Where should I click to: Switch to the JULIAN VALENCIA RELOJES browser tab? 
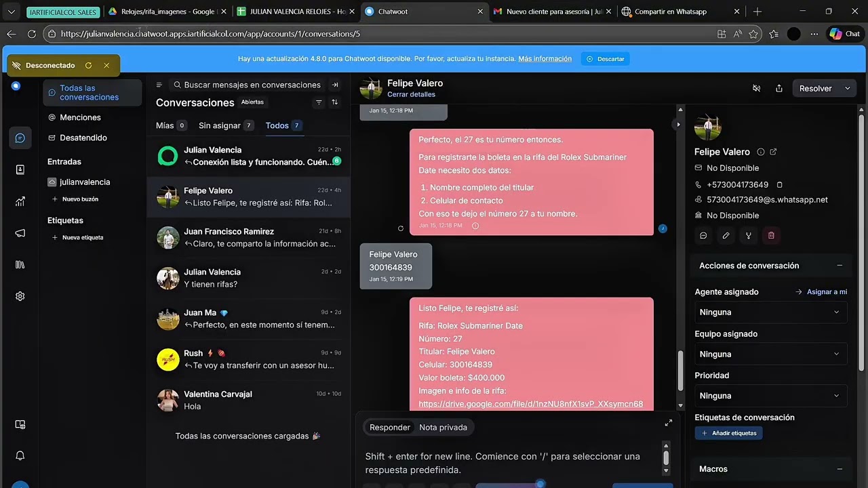coord(295,12)
